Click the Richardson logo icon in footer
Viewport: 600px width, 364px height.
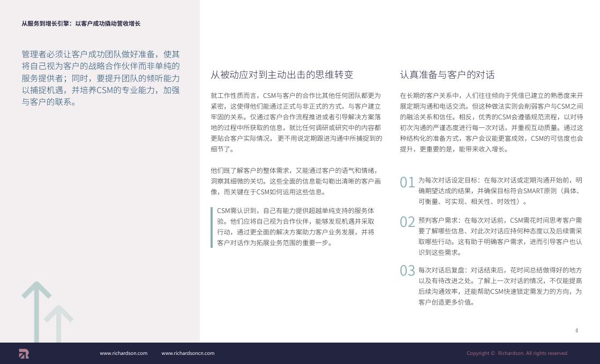[24, 354]
